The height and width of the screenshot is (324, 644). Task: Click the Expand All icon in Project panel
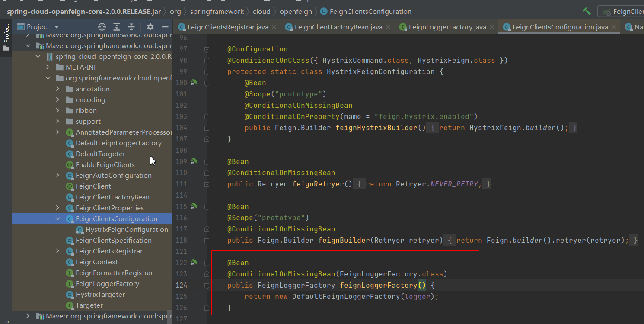tap(117, 27)
